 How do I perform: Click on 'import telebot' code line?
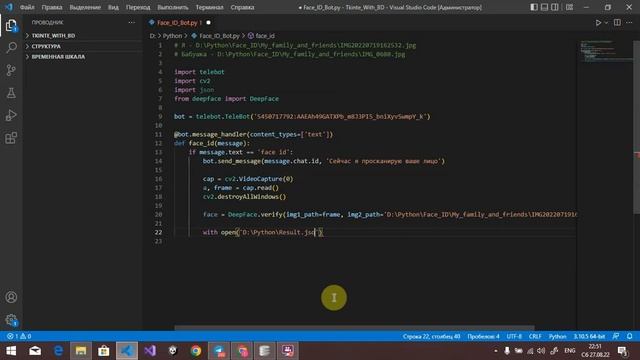(x=199, y=72)
